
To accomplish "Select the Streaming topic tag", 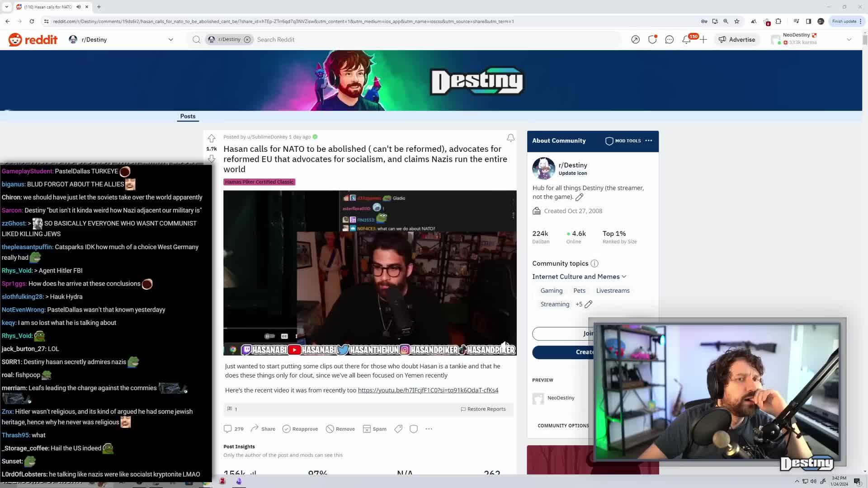I will [555, 305].
